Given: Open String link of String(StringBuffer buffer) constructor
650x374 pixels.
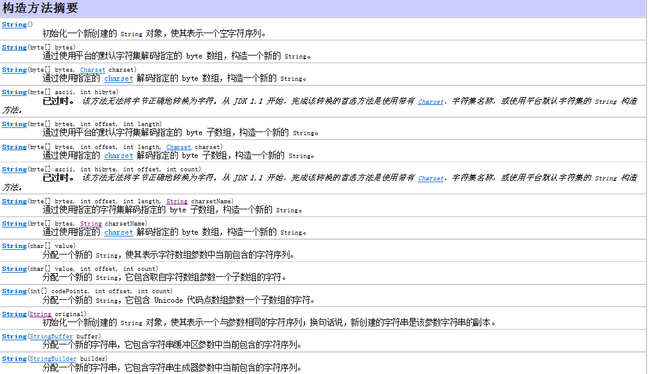Looking at the screenshot, I should 14,336.
